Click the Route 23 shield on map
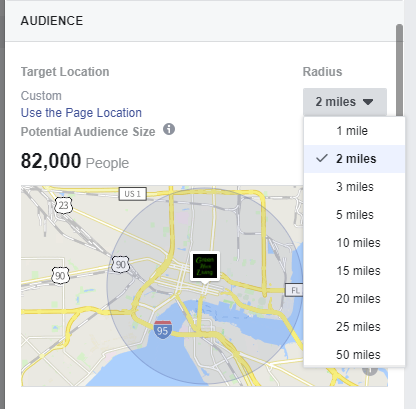This screenshot has height=409, width=416. [63, 206]
